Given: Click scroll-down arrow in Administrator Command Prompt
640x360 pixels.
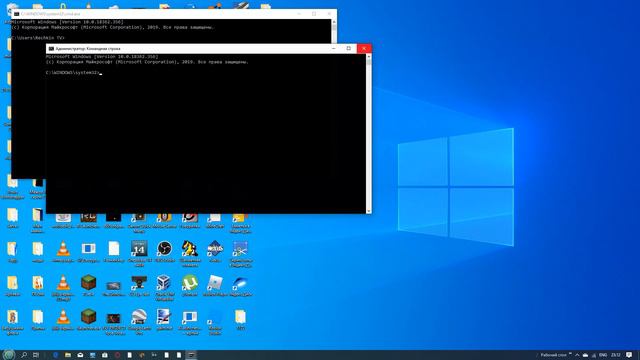Looking at the screenshot, I should (x=369, y=211).
